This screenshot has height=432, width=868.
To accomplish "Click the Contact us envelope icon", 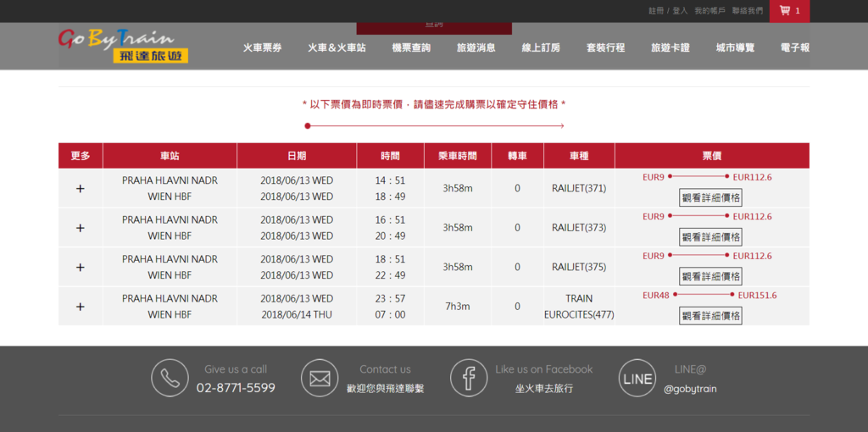I will tap(320, 378).
